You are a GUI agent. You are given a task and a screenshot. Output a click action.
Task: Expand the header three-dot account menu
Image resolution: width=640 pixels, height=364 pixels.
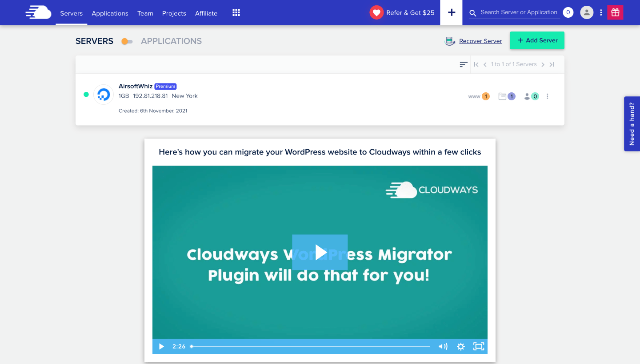point(601,12)
